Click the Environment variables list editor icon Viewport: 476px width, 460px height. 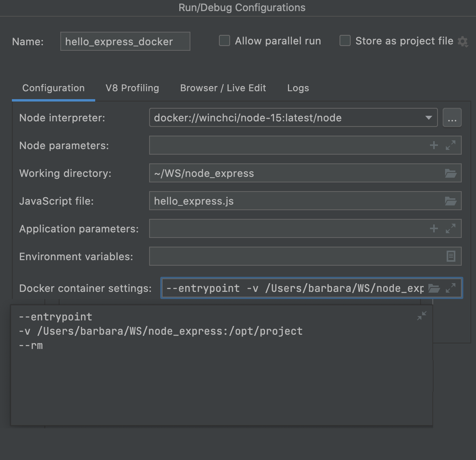pos(451,256)
